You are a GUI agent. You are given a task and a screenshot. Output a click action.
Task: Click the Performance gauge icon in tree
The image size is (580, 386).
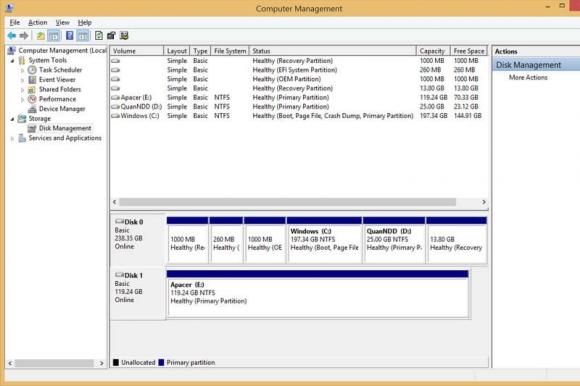coord(32,99)
